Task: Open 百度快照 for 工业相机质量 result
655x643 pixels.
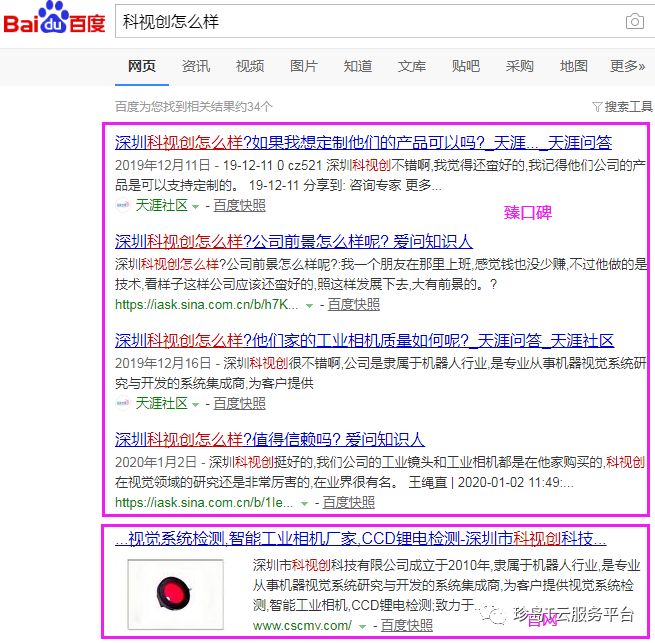Action: point(239,403)
